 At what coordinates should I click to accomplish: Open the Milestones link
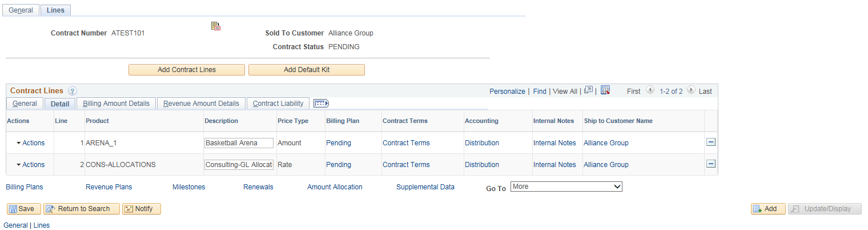pos(188,187)
